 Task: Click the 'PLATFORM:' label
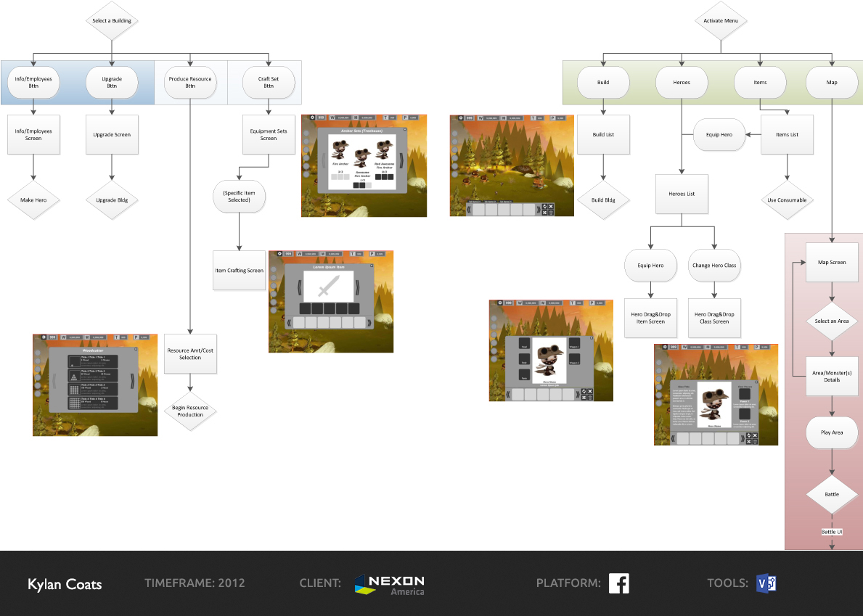(568, 583)
